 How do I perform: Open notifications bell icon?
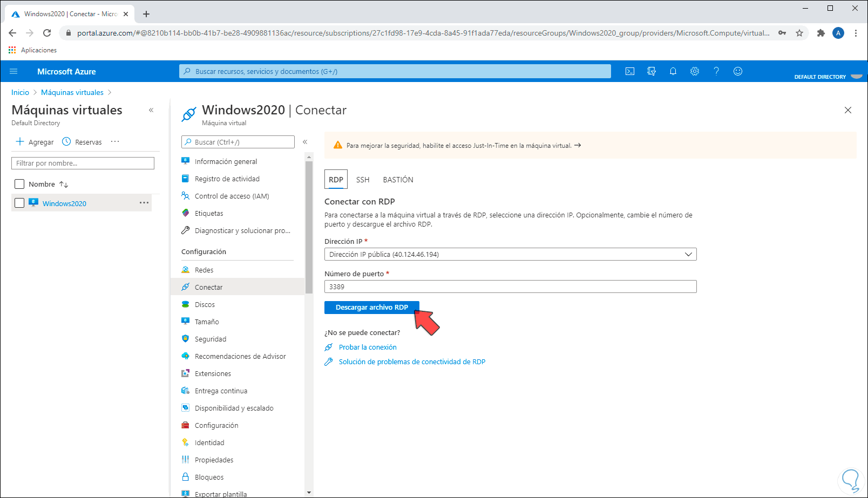point(673,71)
